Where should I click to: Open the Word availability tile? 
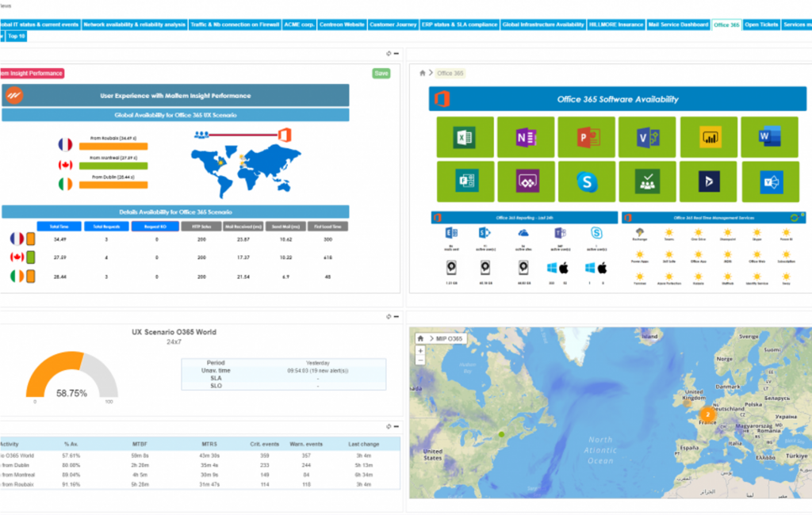pos(769,137)
